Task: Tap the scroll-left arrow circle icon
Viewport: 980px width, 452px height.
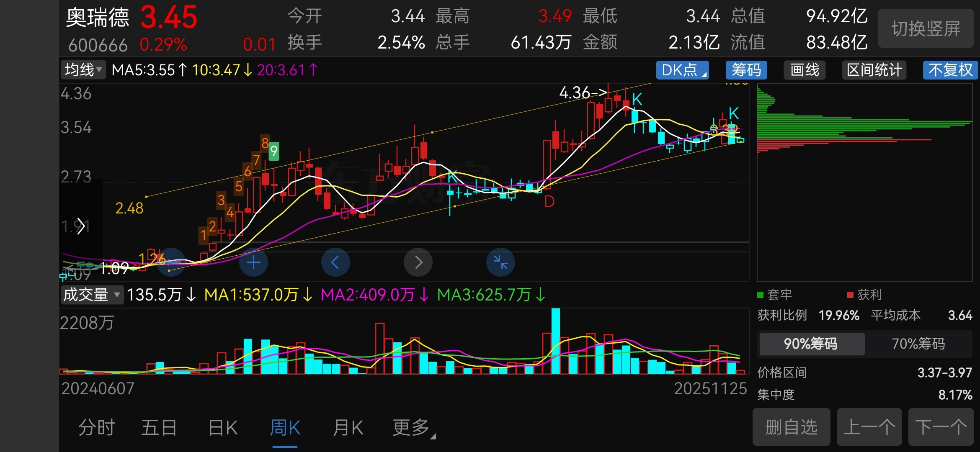Action: (x=335, y=262)
